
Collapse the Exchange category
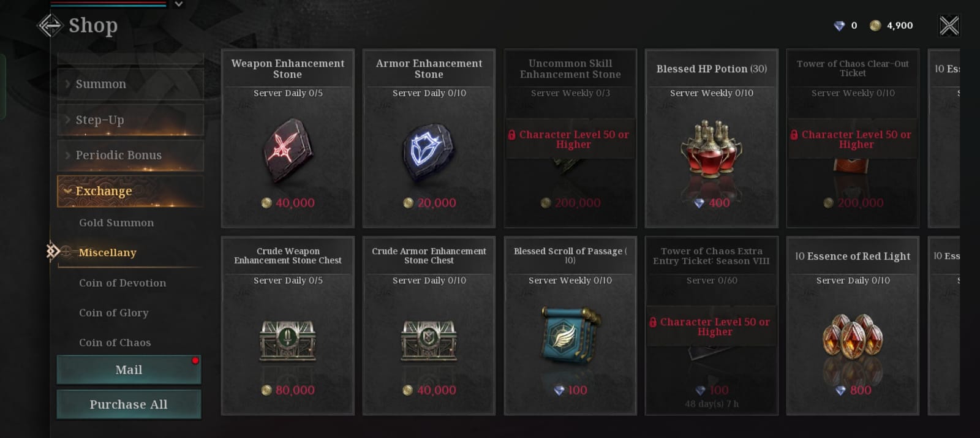tap(130, 191)
